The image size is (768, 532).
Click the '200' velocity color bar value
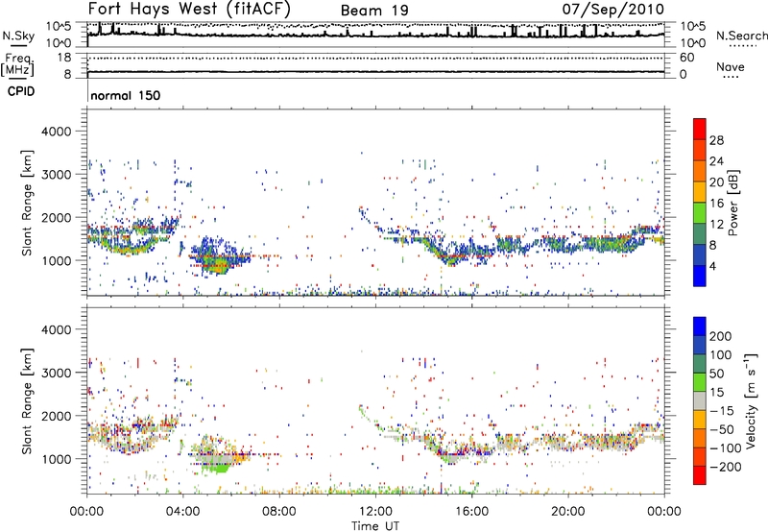721,336
